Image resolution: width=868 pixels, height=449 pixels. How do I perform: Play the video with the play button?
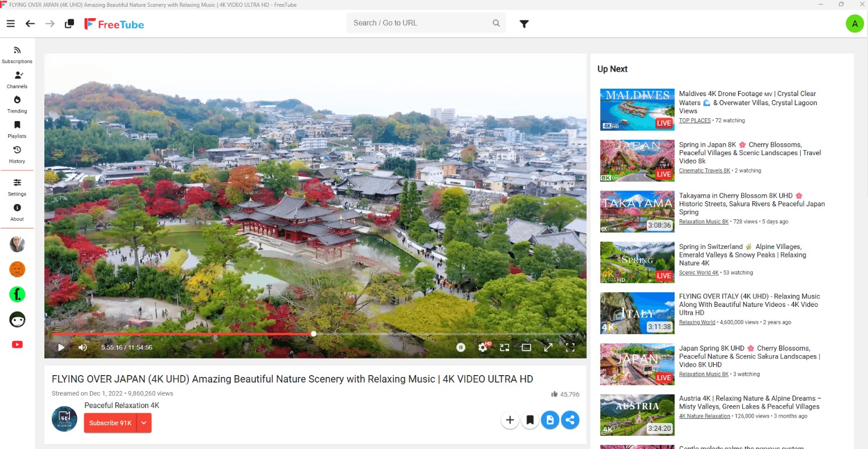tap(61, 347)
